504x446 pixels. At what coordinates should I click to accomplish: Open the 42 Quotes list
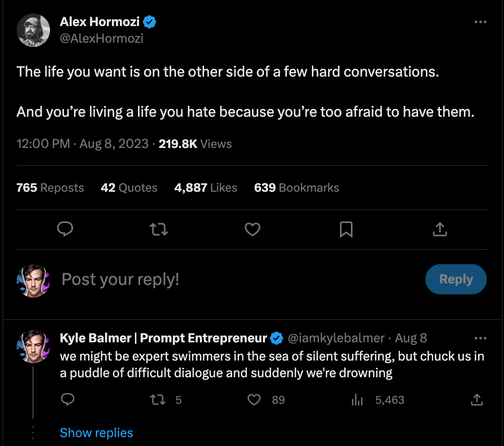(x=129, y=188)
